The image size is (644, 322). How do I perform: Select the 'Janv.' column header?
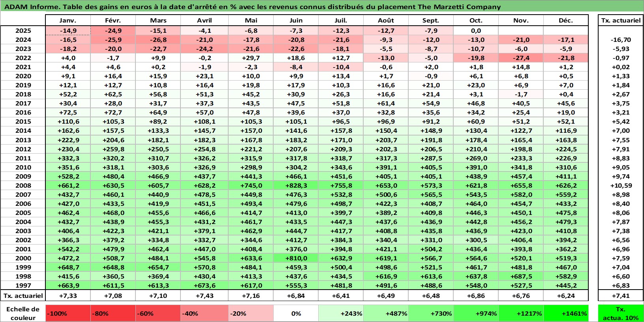click(x=68, y=21)
